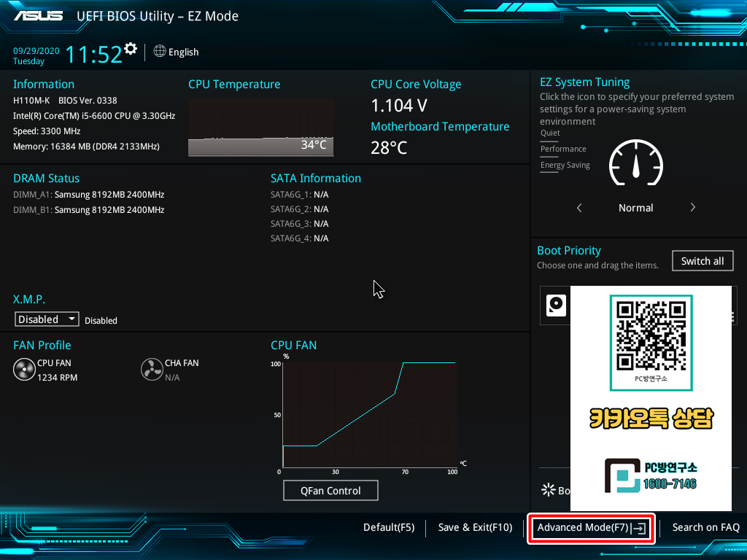The width and height of the screenshot is (747, 560).
Task: Click the 1234 RPM CPU fan speed
Action: pos(57,378)
